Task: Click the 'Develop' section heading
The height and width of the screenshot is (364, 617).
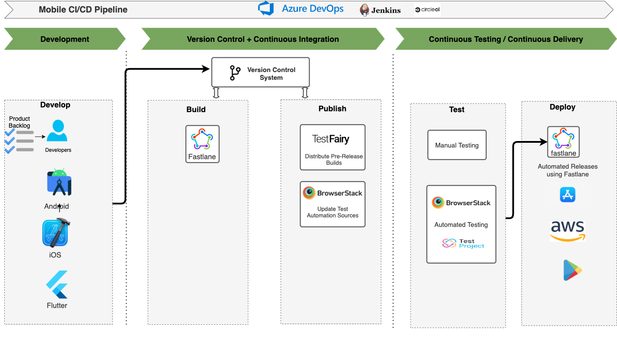Action: pyautogui.click(x=55, y=105)
